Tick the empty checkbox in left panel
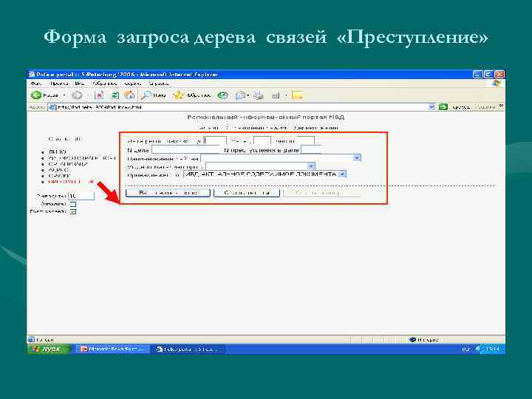Viewport: 532px width, 399px height. (73, 204)
